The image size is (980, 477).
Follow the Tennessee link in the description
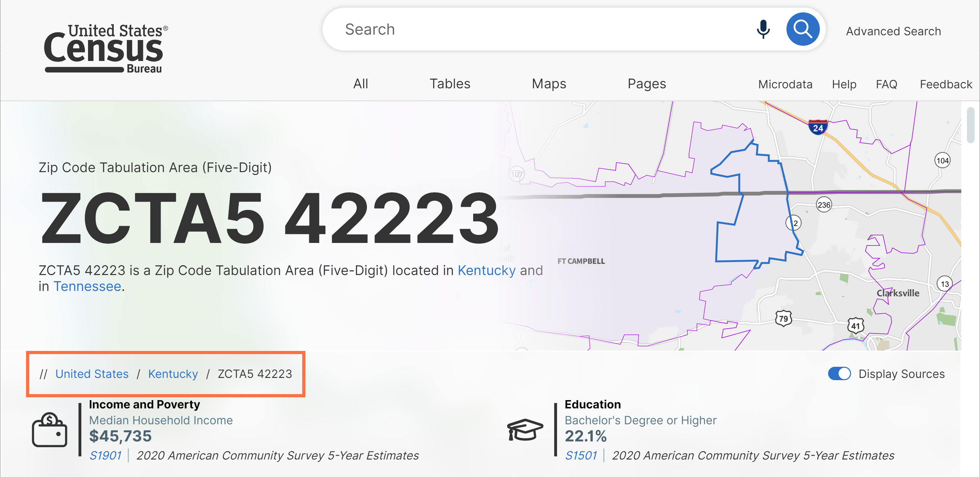[x=87, y=286]
